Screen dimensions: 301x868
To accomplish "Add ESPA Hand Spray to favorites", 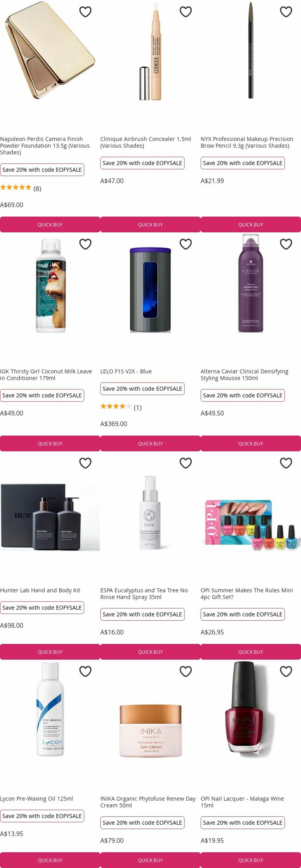I will click(x=186, y=463).
